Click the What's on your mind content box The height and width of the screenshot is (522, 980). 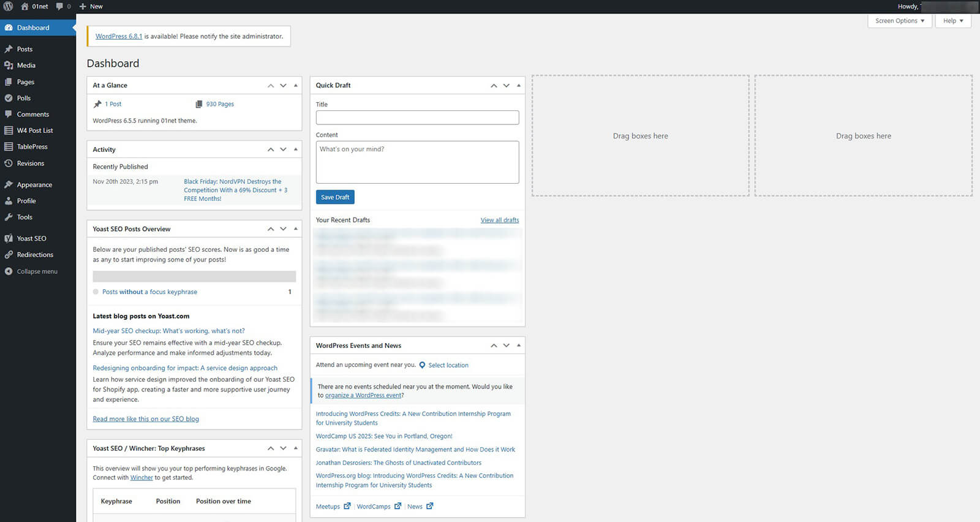coord(417,162)
